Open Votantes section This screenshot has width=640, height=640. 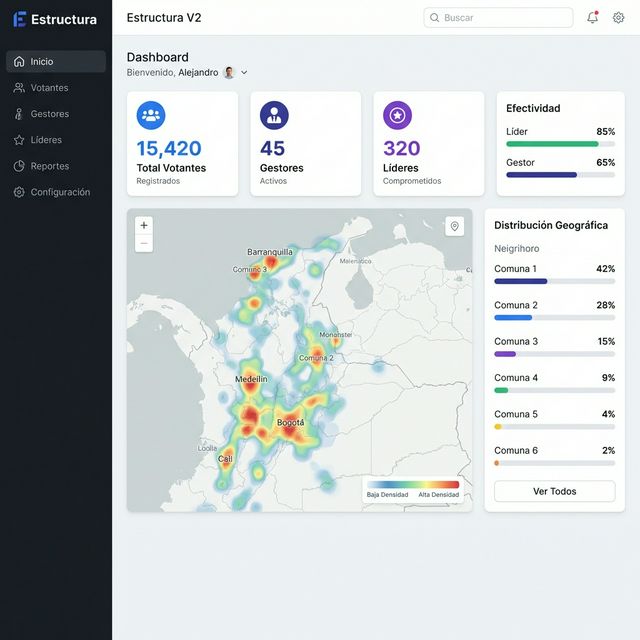(x=56, y=88)
